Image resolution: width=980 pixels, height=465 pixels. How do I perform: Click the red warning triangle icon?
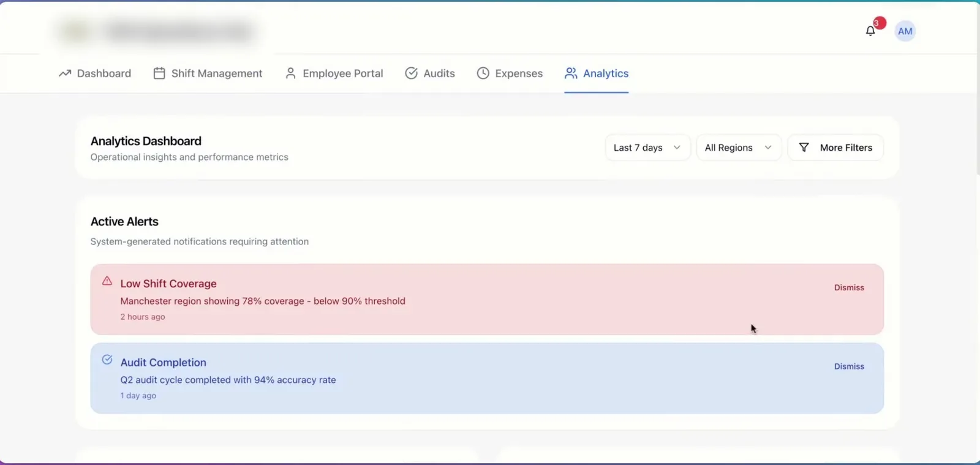[107, 281]
